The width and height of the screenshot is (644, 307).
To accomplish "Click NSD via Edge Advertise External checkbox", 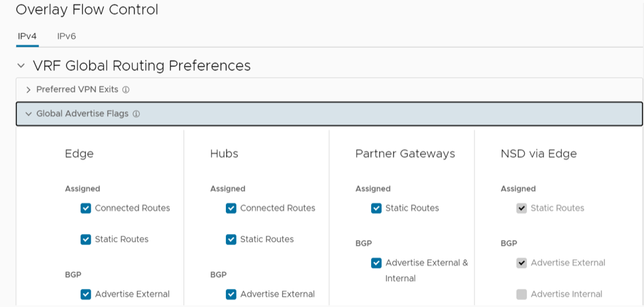I will (522, 263).
